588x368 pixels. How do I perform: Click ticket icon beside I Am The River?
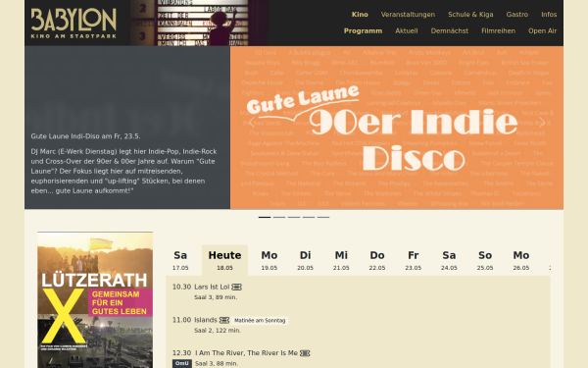(x=305, y=353)
